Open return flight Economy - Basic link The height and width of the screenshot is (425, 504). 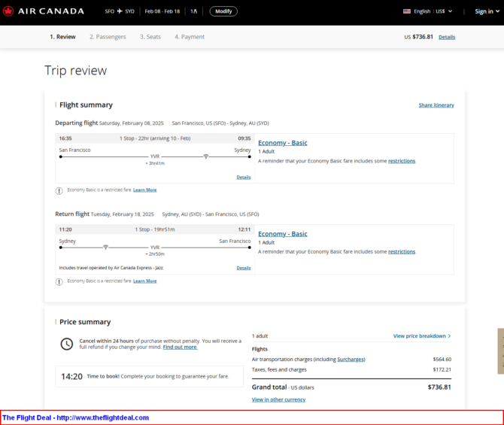(x=283, y=234)
